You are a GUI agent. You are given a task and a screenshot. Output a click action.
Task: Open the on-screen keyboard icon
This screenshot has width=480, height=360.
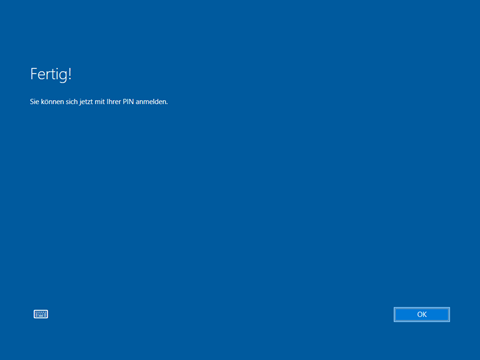coord(41,314)
